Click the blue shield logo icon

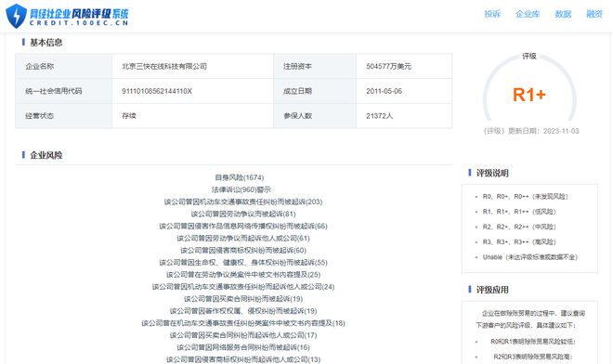[17, 16]
